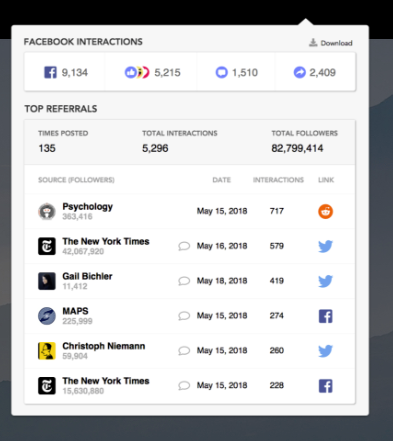Viewport: 393px width, 441px height.
Task: Click Gail Bichler's profile avatar
Action: click(47, 281)
